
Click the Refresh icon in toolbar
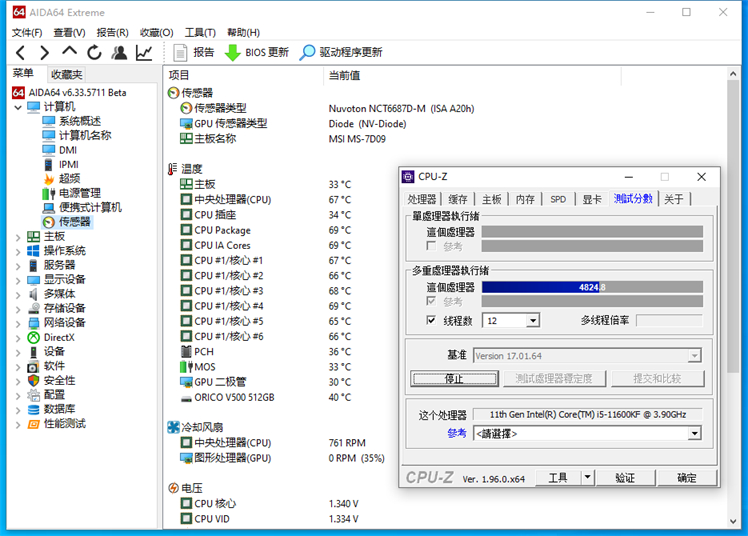coord(94,52)
